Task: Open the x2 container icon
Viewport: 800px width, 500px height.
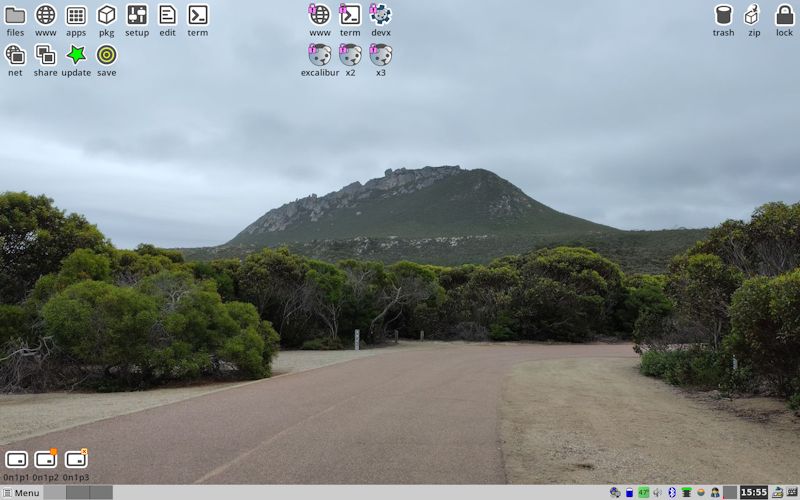Action: (x=350, y=60)
